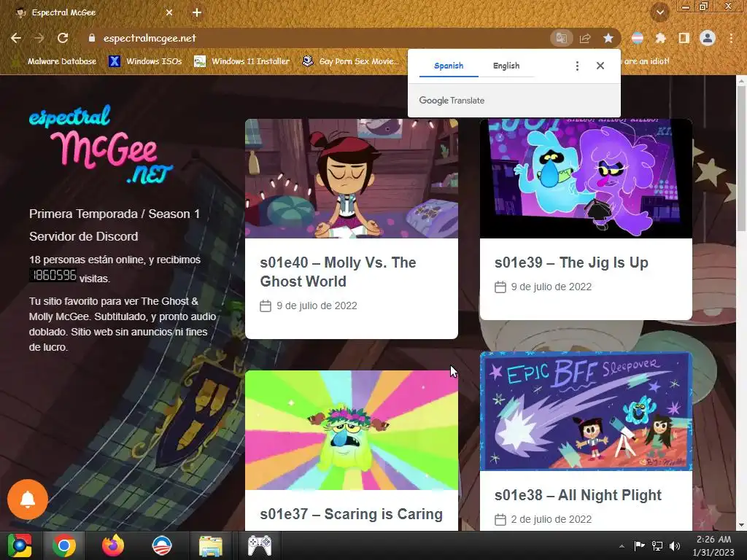Open the volume speaker tray icon
The height and width of the screenshot is (560, 747).
(675, 546)
